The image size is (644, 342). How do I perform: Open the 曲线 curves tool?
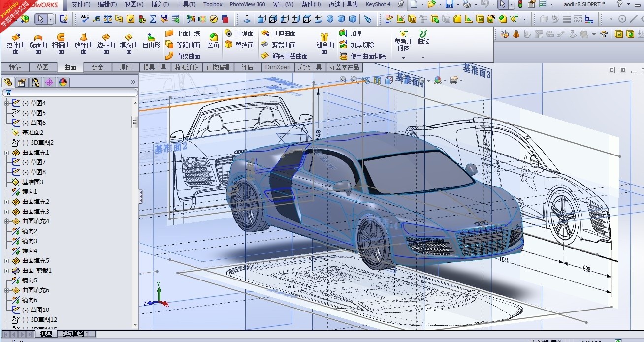423,37
